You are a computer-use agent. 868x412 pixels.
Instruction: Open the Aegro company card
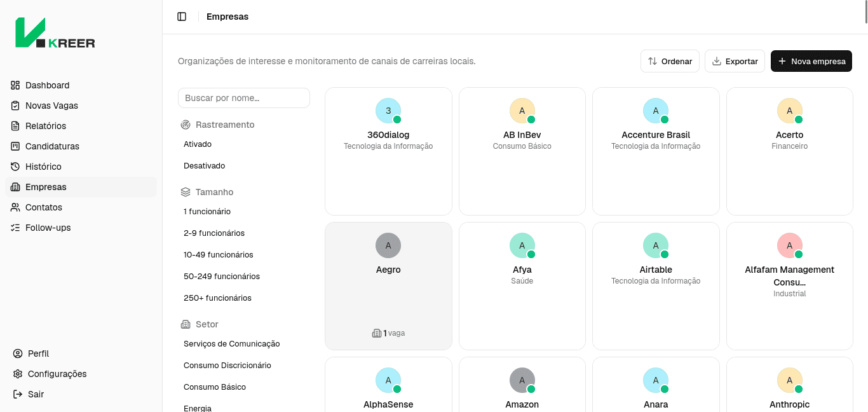coord(388,286)
